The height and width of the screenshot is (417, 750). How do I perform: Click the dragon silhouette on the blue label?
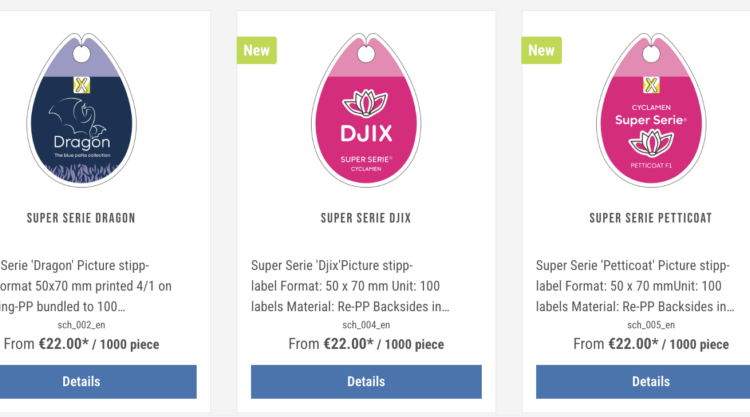77,116
